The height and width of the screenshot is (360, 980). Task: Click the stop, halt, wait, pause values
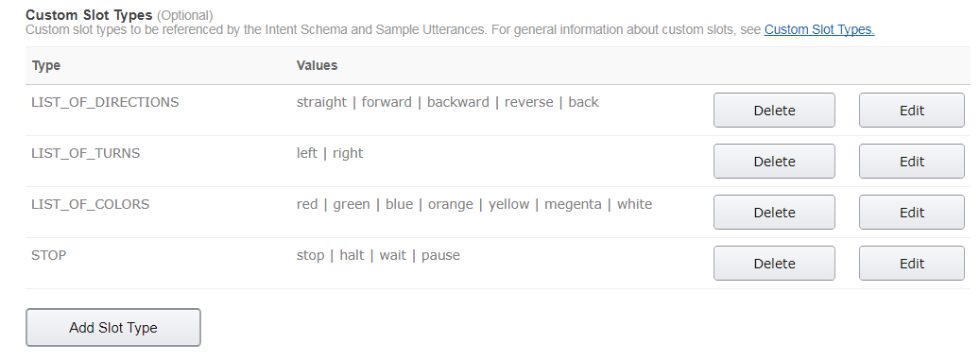(x=378, y=255)
